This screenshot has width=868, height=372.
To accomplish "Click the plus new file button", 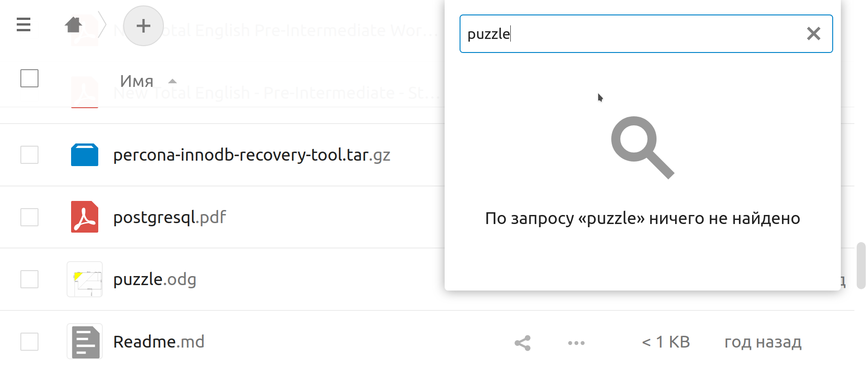I will 144,26.
